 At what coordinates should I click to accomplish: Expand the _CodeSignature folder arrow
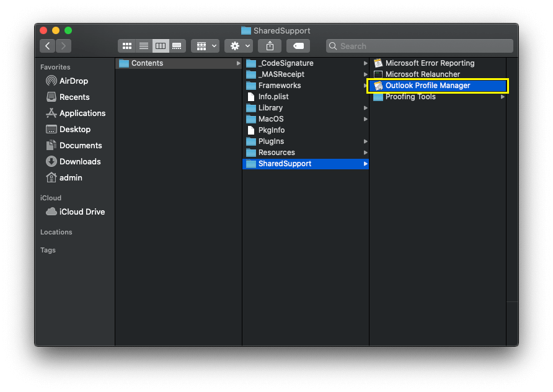click(x=365, y=63)
